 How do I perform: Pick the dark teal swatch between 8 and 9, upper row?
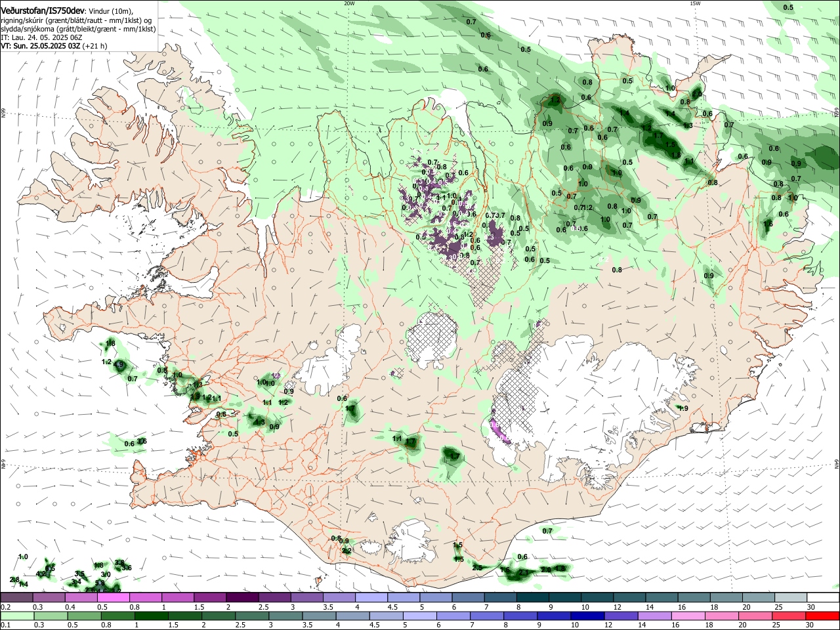pyautogui.click(x=533, y=597)
